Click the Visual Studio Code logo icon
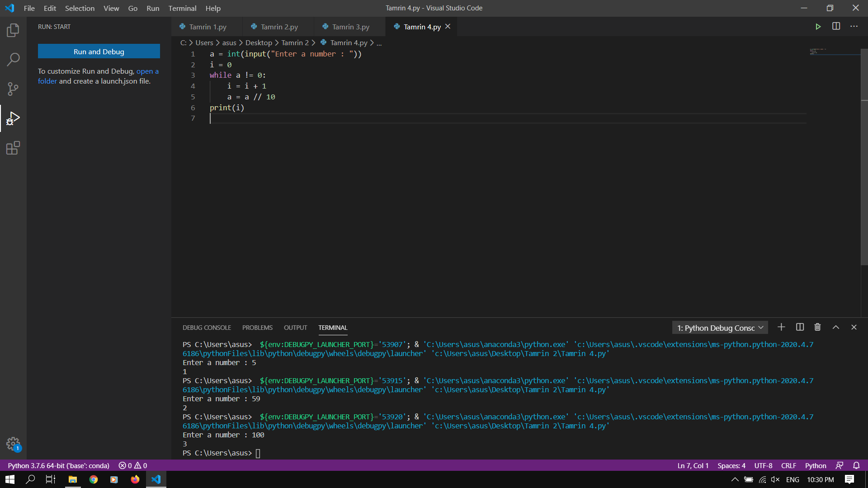 (9, 8)
